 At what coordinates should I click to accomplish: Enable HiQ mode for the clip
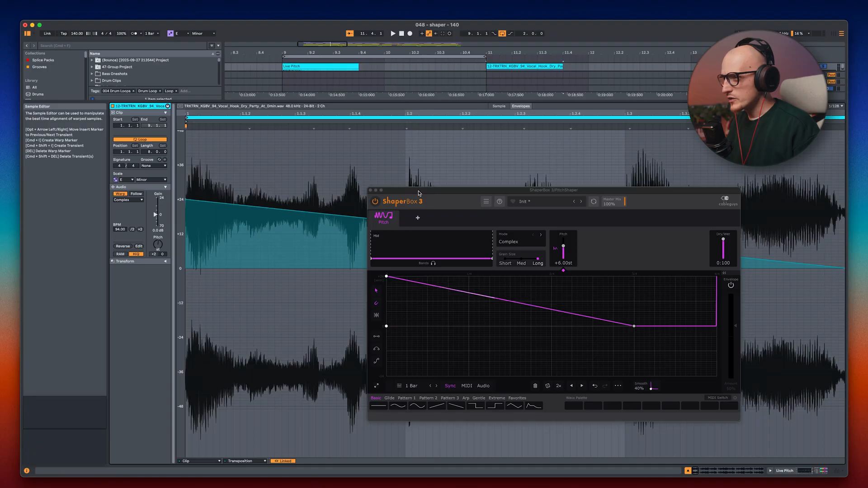[136, 254]
